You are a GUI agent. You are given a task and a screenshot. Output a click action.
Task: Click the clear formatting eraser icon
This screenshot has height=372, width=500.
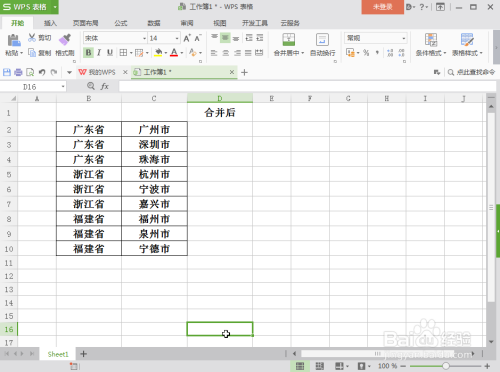tap(192, 53)
